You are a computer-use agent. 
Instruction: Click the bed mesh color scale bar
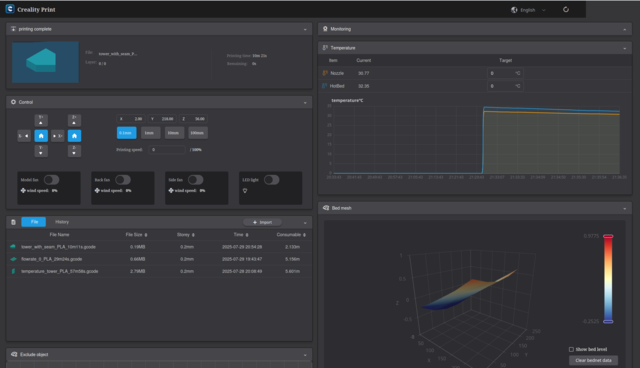(608, 279)
